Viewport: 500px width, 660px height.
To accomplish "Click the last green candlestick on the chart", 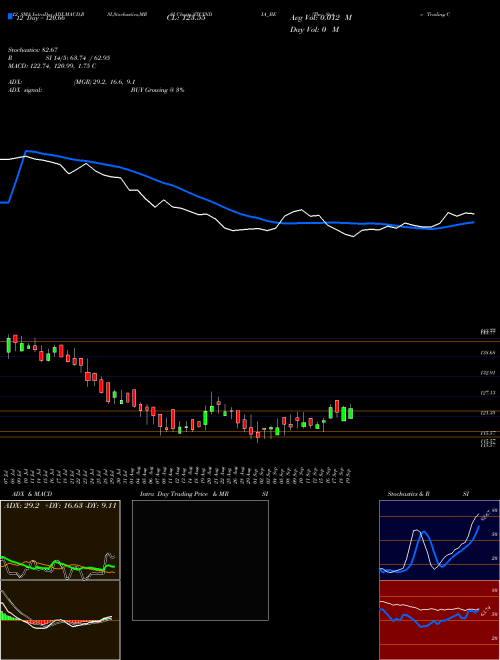I will click(x=350, y=413).
